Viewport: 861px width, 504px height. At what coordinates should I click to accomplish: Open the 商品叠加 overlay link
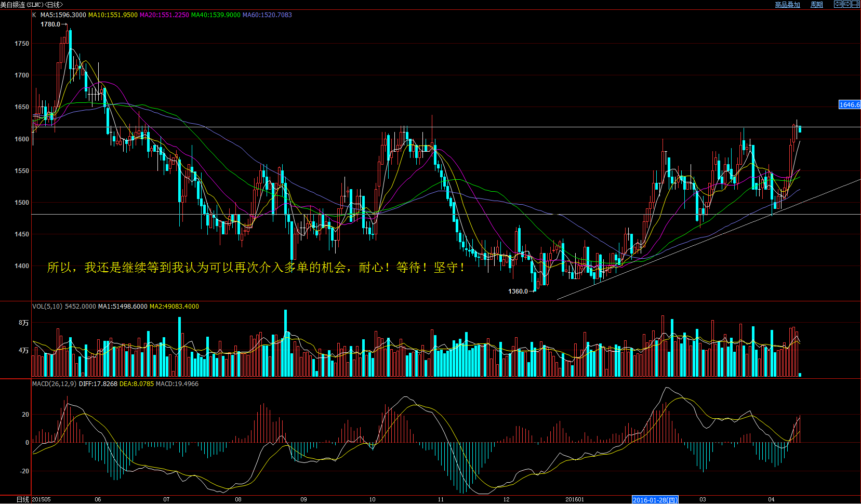coord(787,5)
